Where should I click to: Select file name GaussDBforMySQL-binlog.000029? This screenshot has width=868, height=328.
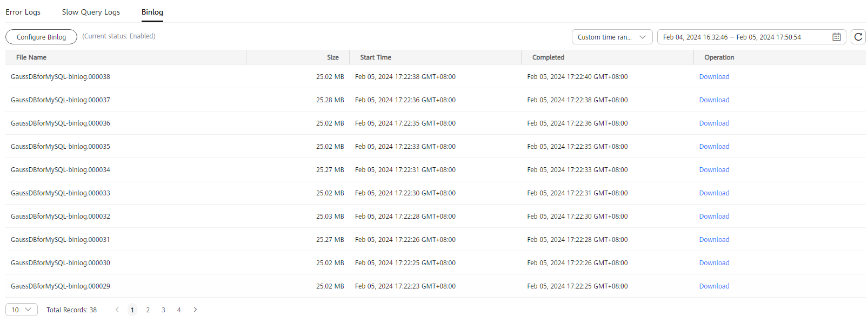click(x=61, y=286)
